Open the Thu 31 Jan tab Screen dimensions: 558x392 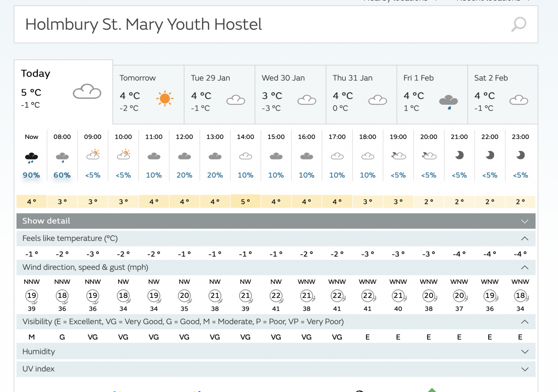click(361, 94)
